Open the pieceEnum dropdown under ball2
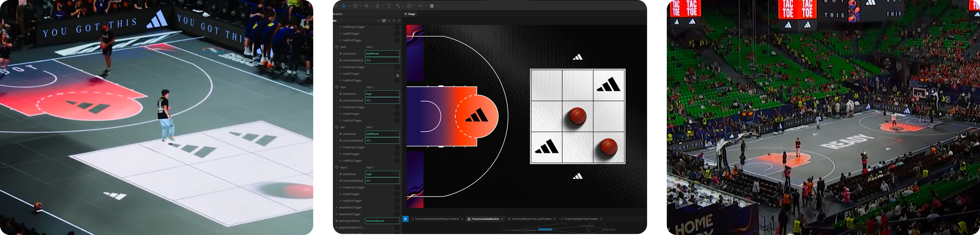This screenshot has width=980, height=235. (x=382, y=54)
